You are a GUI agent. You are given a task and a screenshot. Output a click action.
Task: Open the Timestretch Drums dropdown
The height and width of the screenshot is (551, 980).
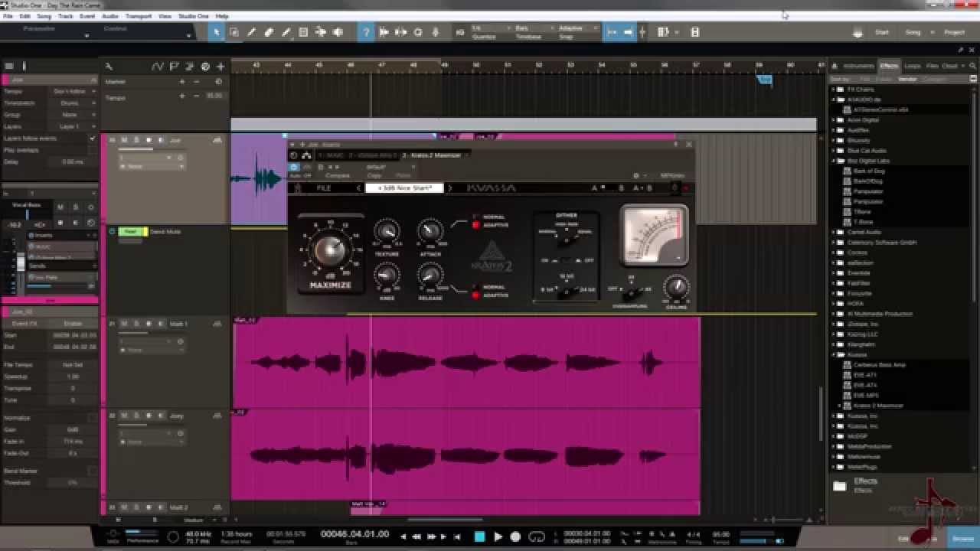(x=73, y=103)
